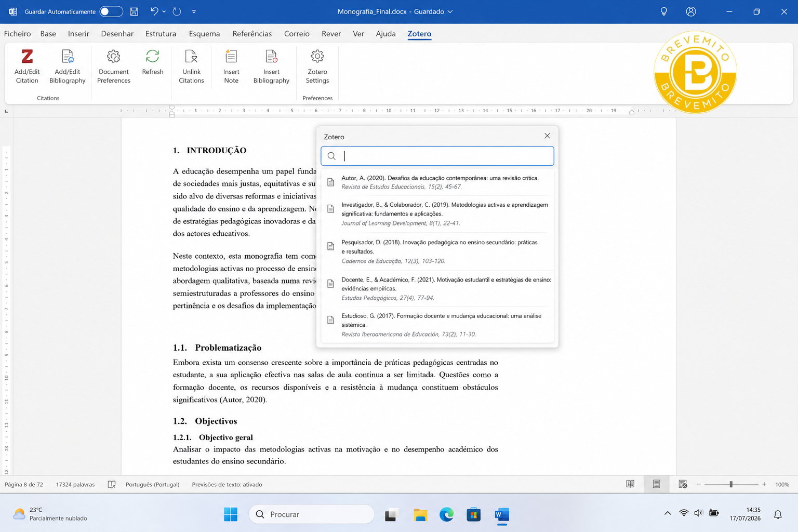This screenshot has width=798, height=532.
Task: Click the magnifier icon in Zotero search
Action: 331,156
